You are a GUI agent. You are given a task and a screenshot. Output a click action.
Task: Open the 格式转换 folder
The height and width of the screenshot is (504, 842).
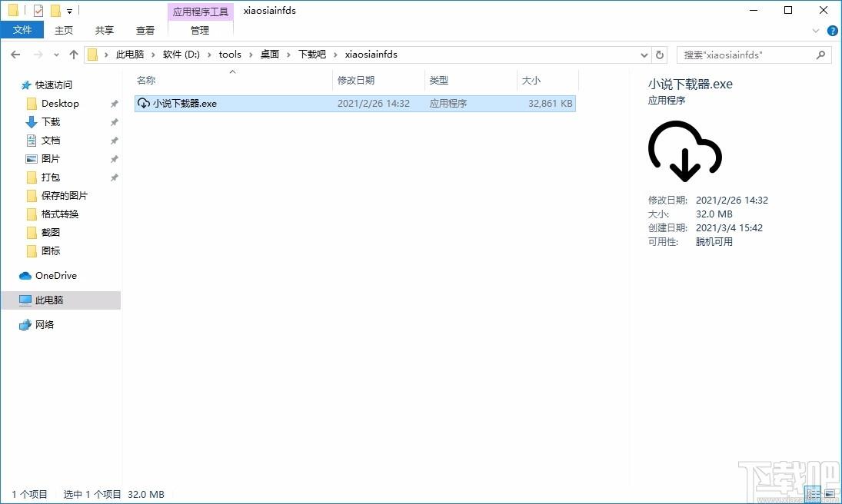(60, 214)
